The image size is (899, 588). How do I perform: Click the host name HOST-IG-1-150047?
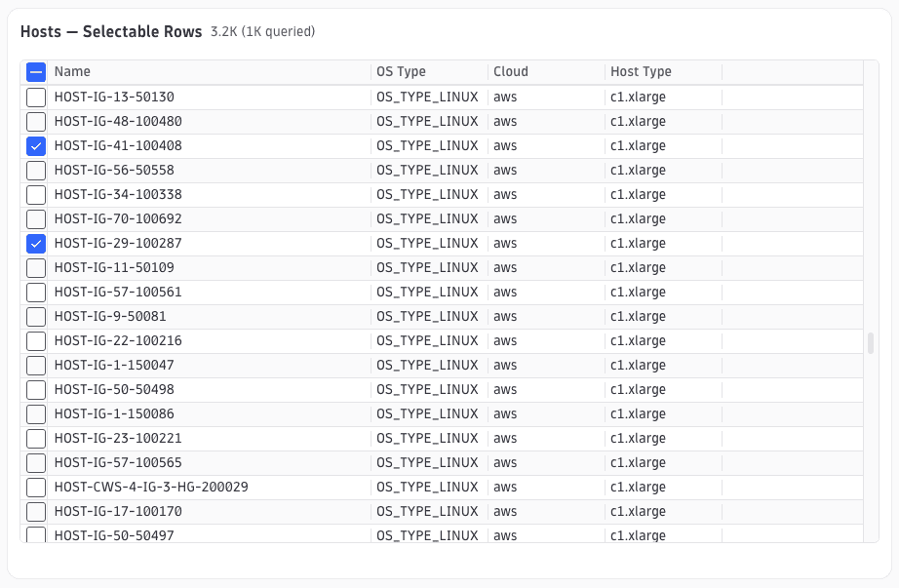coord(114,366)
